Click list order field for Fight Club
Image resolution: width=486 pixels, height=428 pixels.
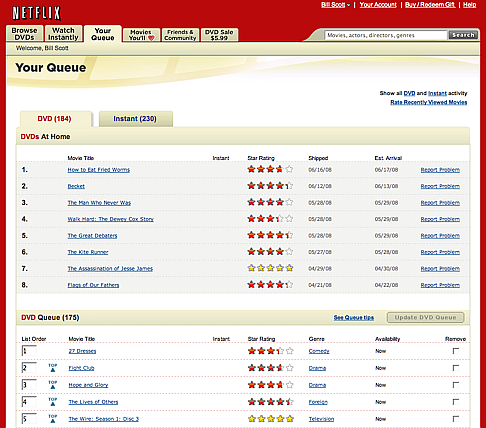pos(29,368)
